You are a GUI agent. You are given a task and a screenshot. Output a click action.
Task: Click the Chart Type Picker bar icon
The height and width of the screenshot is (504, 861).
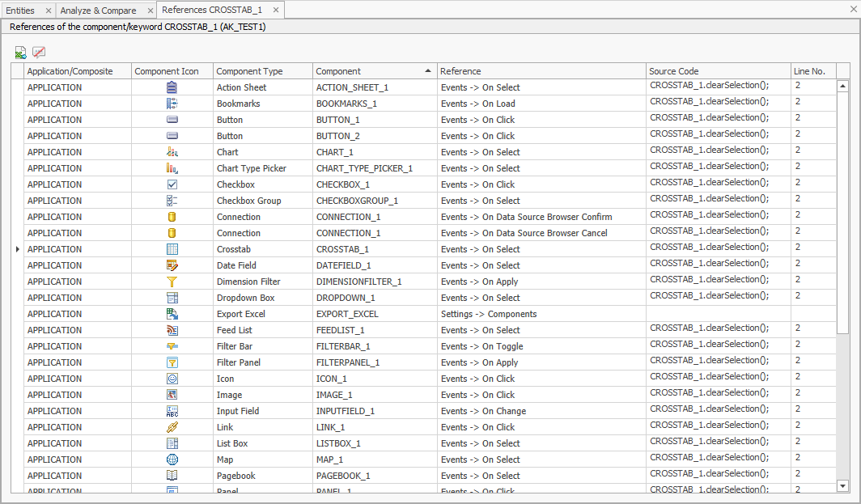tap(172, 168)
